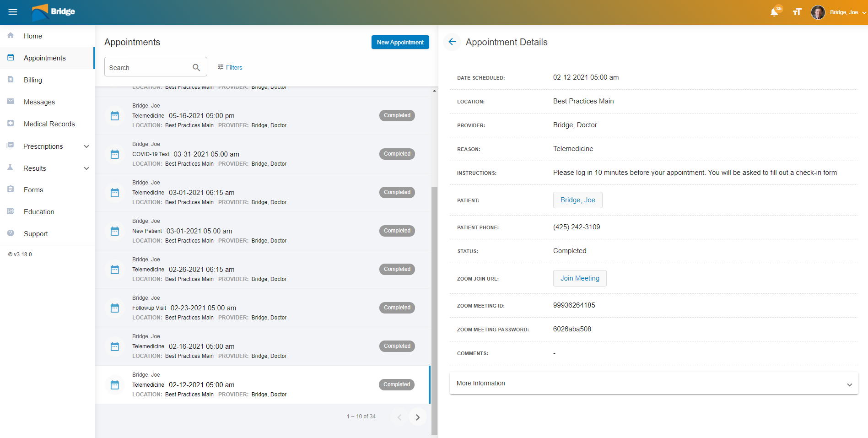Image resolution: width=868 pixels, height=438 pixels.
Task: Click calendar icon of New Patient appointment
Action: 115,231
